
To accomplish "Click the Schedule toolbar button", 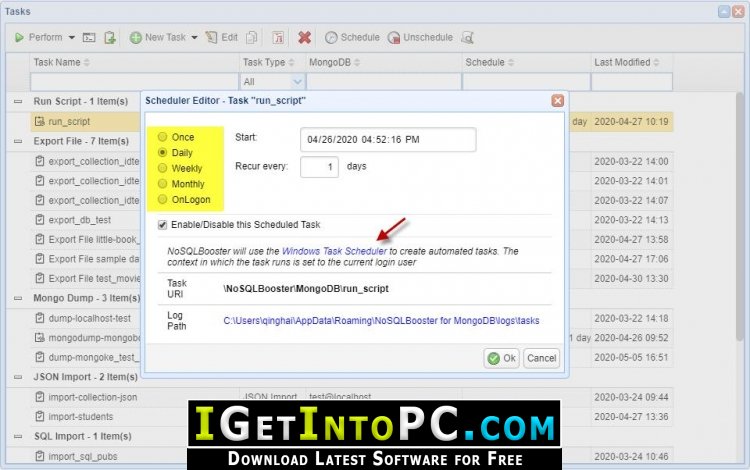I will (352, 37).
